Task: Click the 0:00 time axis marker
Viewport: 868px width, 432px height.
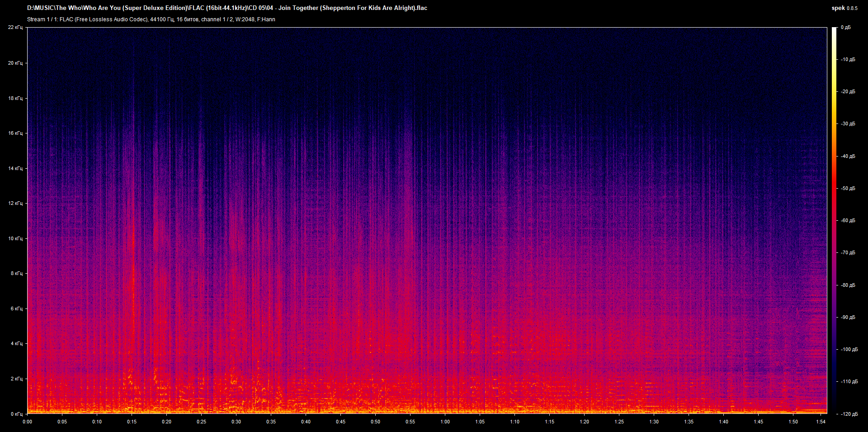Action: point(28,422)
